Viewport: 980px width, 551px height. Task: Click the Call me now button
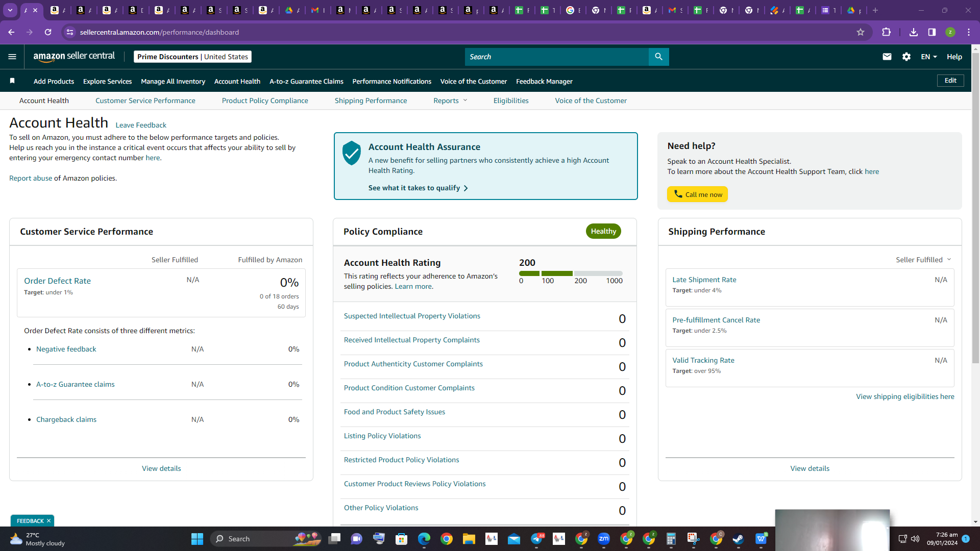tap(697, 194)
